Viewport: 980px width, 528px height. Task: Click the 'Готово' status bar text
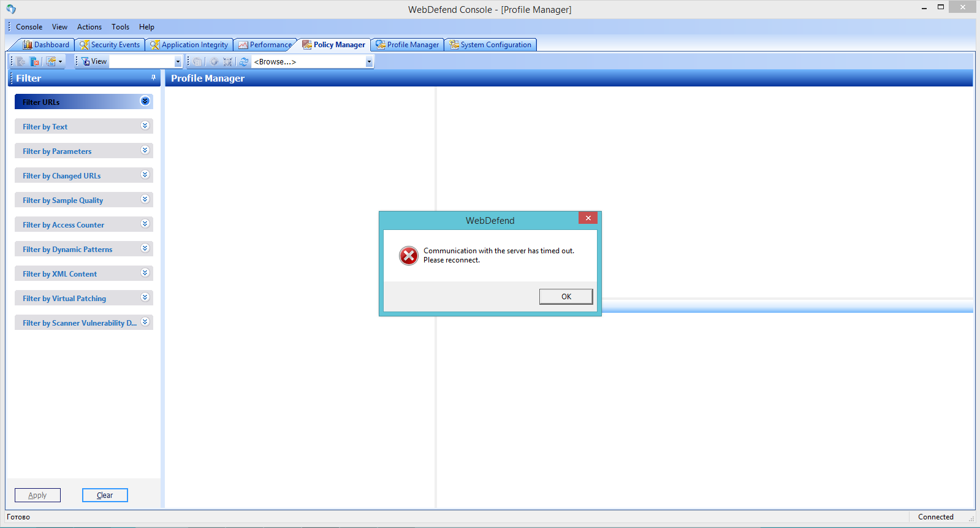pos(18,517)
